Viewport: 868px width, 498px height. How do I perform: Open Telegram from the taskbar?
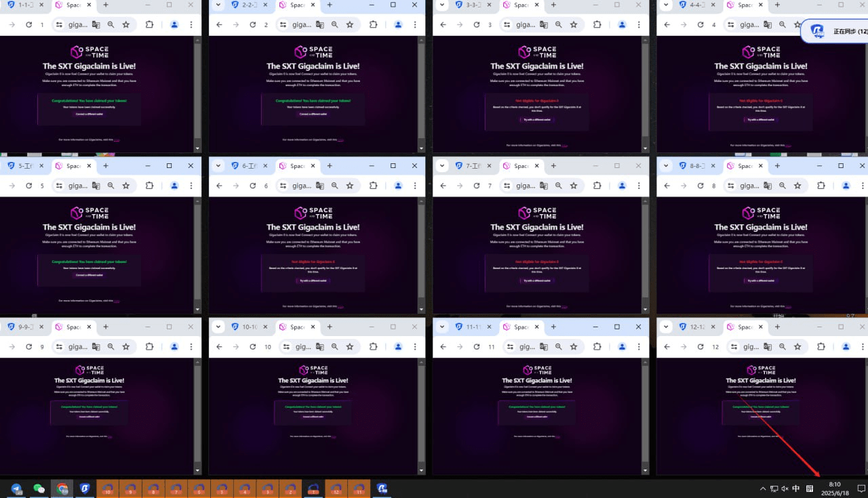click(x=17, y=489)
